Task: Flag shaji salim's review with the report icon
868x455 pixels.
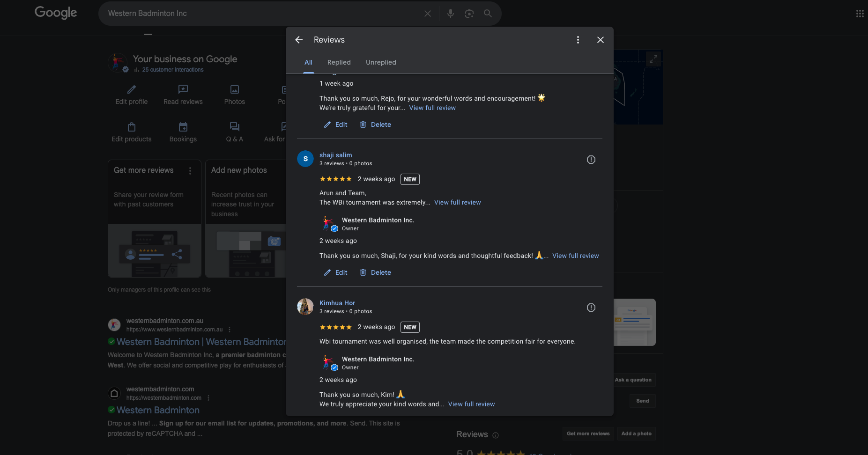Action: click(x=591, y=160)
